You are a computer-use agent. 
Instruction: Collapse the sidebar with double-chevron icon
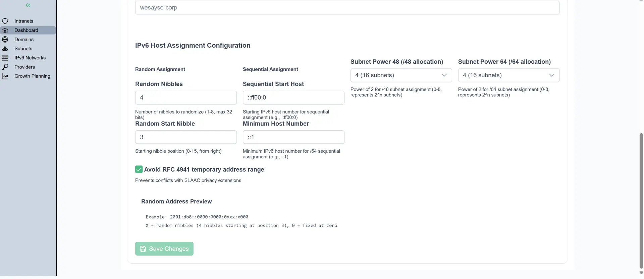[x=28, y=5]
